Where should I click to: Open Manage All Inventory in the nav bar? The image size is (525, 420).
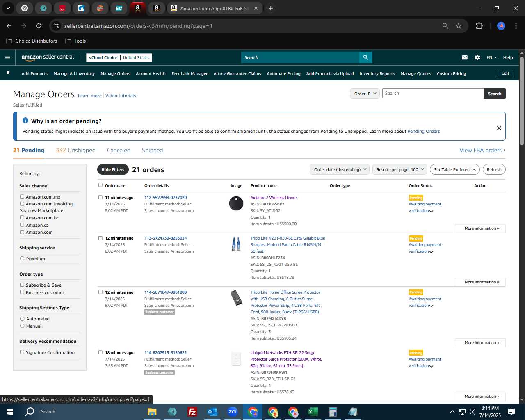click(74, 74)
